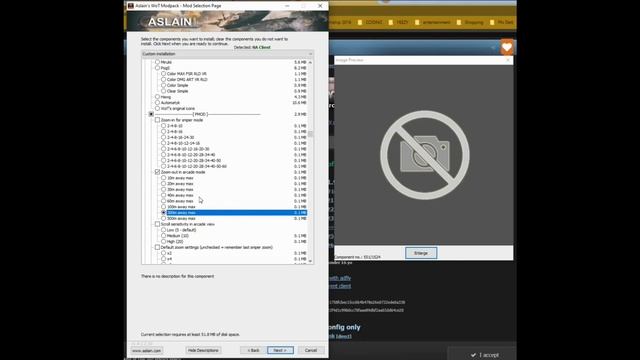Click the scroll-down arrow of component list
The image size is (640, 360).
pyautogui.click(x=310, y=261)
